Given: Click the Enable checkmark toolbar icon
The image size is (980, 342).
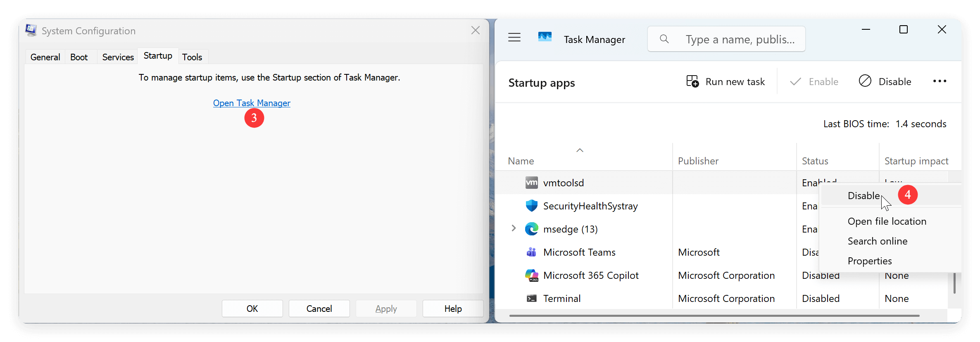Looking at the screenshot, I should pyautogui.click(x=795, y=81).
